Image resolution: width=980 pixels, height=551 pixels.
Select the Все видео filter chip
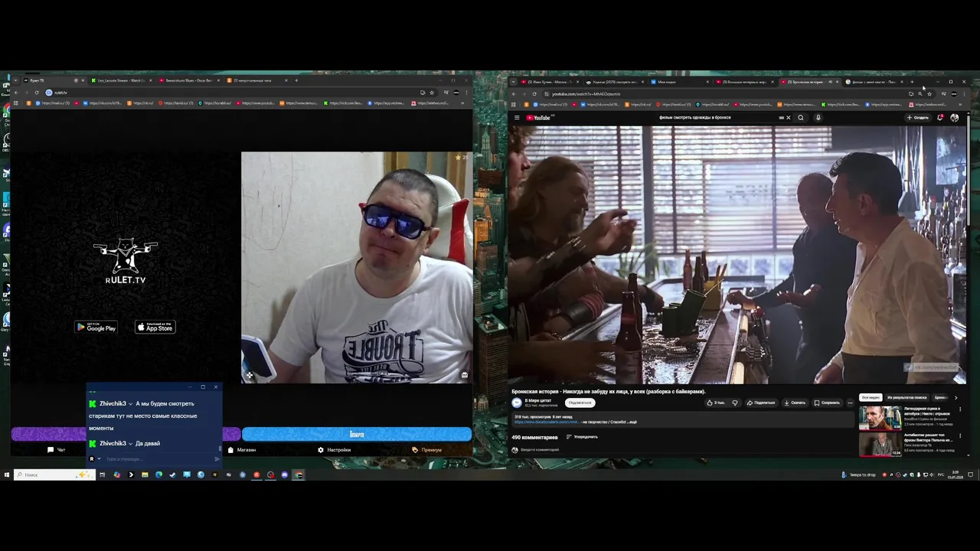871,397
